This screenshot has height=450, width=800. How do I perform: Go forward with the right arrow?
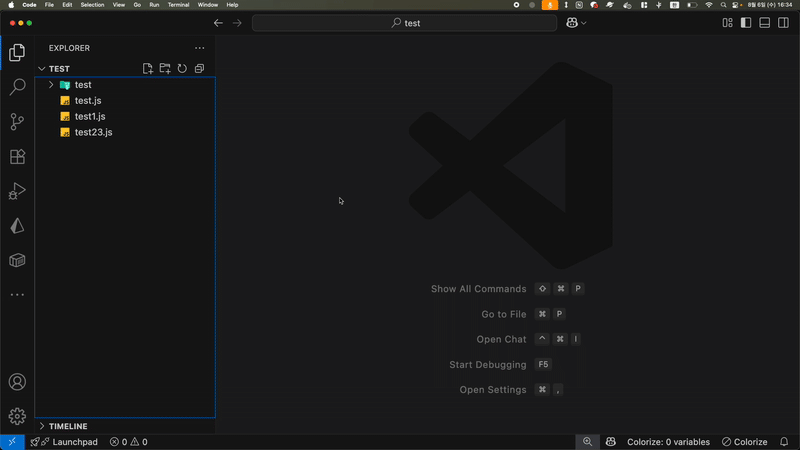[237, 23]
